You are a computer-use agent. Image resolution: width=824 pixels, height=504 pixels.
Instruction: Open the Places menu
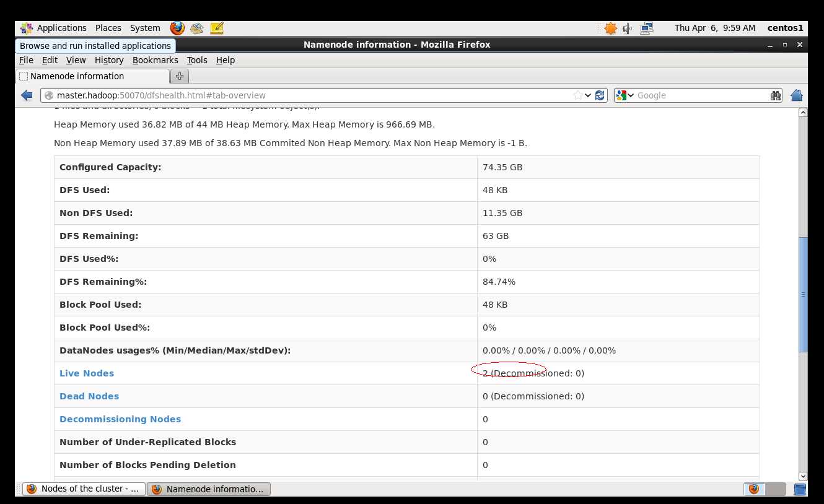[108, 28]
